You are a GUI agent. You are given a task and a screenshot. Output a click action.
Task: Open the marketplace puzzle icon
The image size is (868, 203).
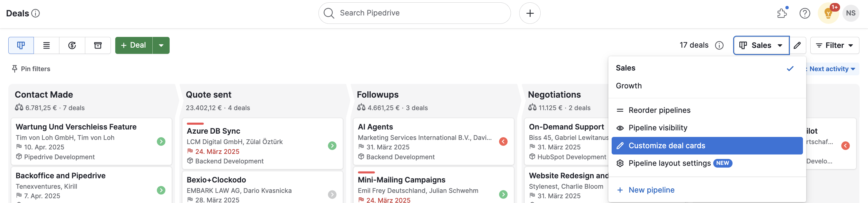[x=782, y=13]
